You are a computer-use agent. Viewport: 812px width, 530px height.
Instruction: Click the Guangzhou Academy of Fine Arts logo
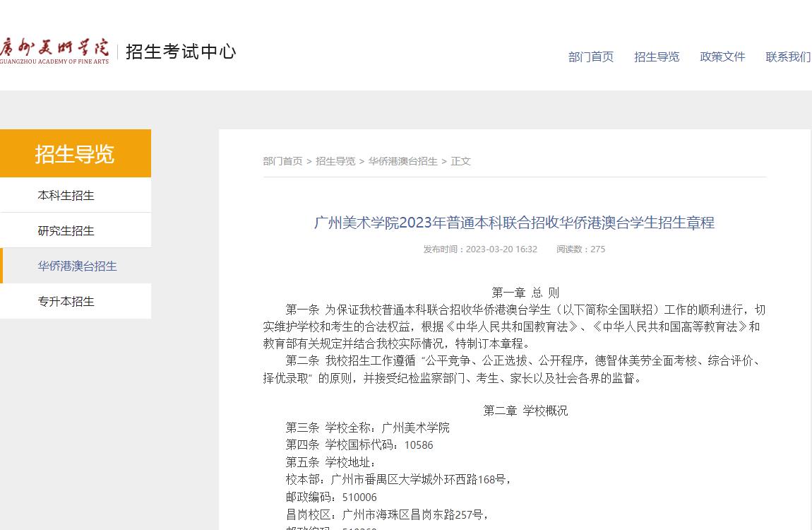(54, 52)
